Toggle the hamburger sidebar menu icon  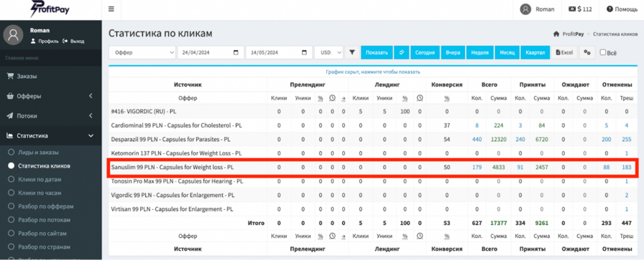(x=112, y=9)
